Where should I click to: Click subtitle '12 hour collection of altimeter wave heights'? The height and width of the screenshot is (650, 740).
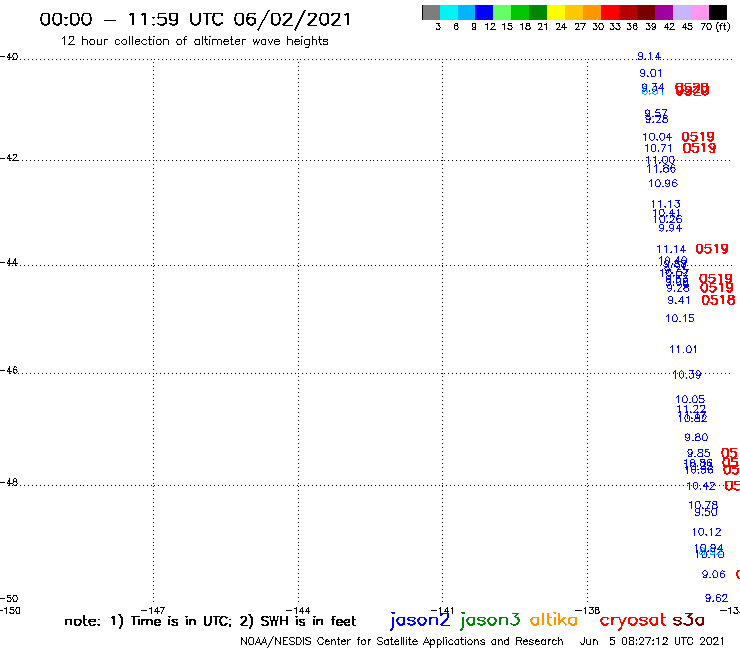[x=194, y=41]
